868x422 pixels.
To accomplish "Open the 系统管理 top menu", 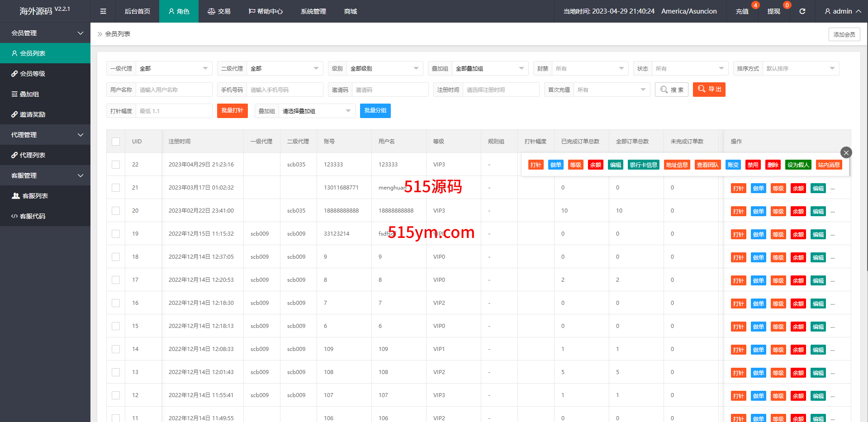I will coord(313,11).
